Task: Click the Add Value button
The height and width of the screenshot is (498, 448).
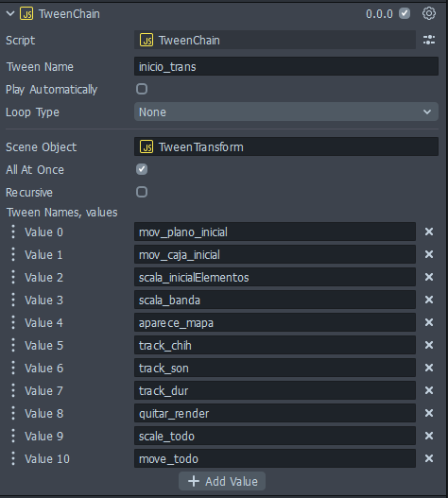Action: pyautogui.click(x=222, y=481)
